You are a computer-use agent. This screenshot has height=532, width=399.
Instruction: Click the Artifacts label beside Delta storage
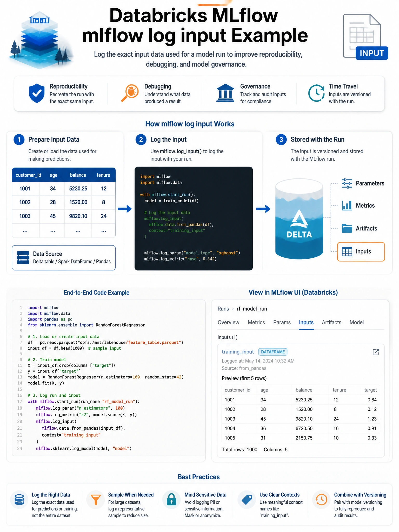point(366,228)
